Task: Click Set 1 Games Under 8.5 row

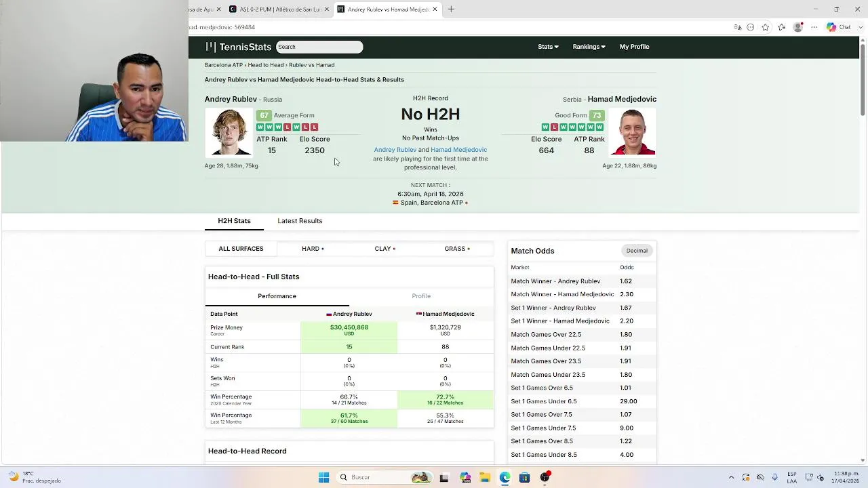Action: click(x=581, y=455)
